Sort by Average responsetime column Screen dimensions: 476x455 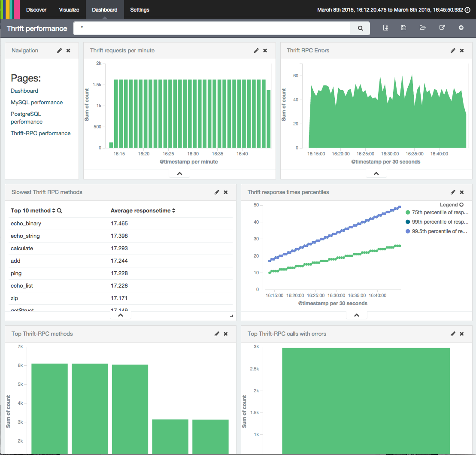tap(174, 211)
